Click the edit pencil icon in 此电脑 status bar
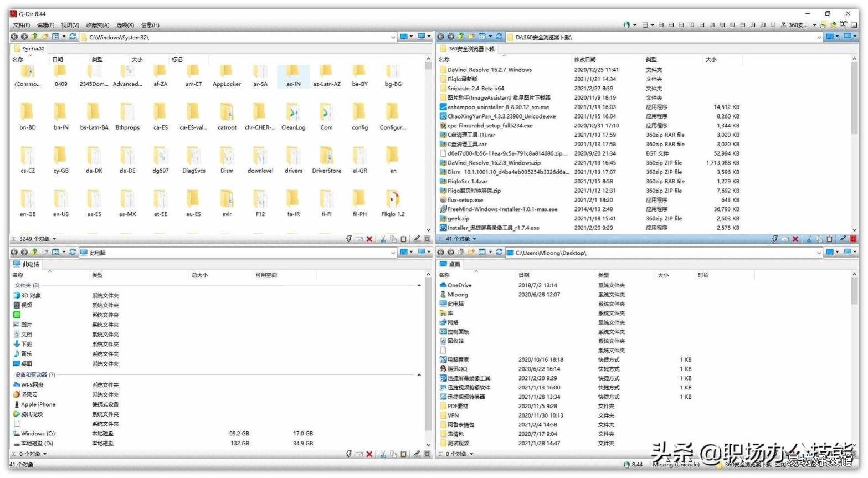This screenshot has height=478, width=868. pos(417,454)
